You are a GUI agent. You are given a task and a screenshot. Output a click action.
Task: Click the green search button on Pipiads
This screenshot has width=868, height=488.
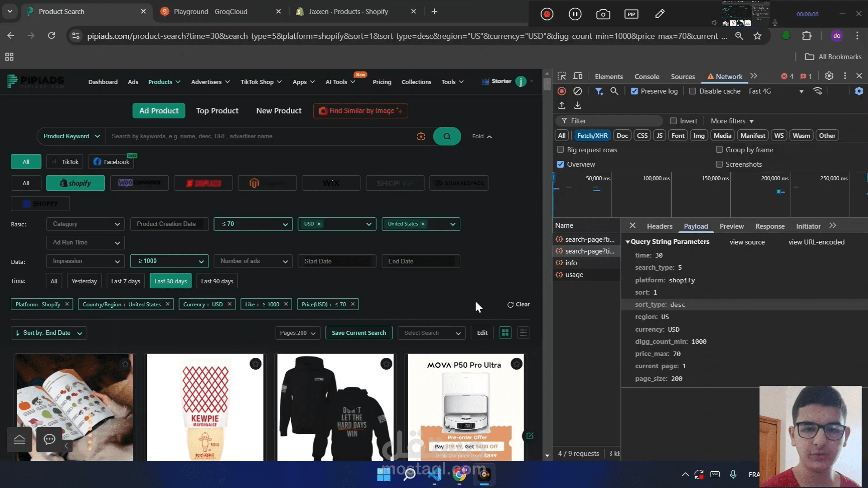[x=447, y=136]
